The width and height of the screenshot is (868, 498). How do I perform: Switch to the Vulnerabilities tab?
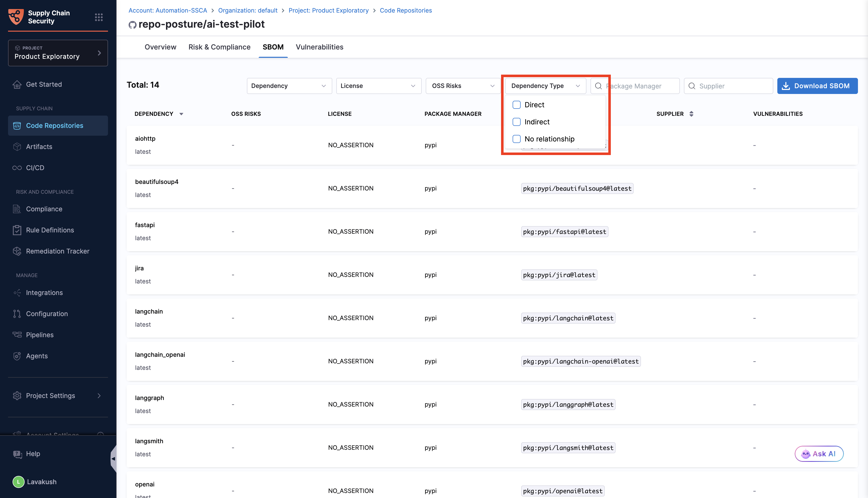[319, 47]
